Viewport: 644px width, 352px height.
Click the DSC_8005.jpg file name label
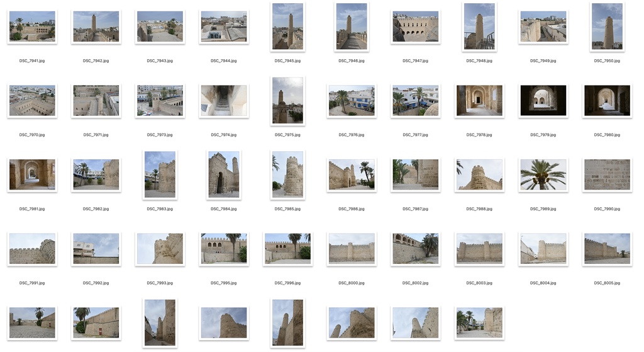[x=607, y=283]
